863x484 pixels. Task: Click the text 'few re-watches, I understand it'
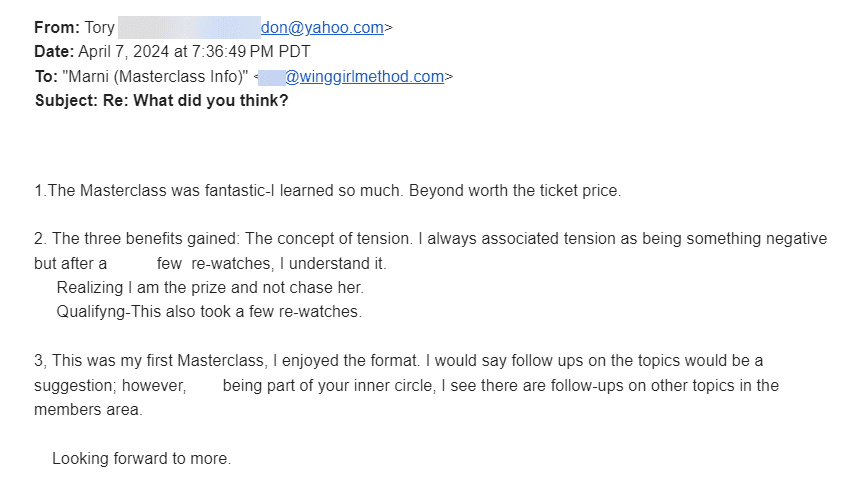(x=272, y=264)
